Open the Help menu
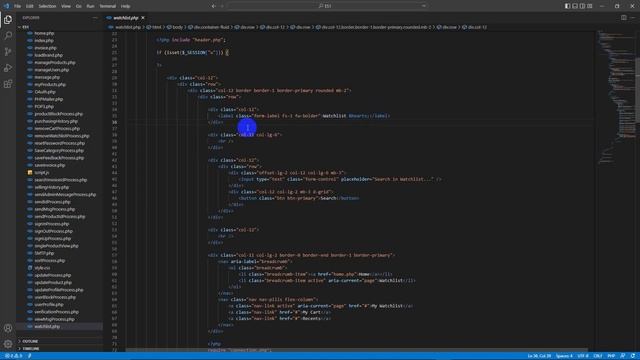Viewport: 640px width, 360px height. coord(126,6)
